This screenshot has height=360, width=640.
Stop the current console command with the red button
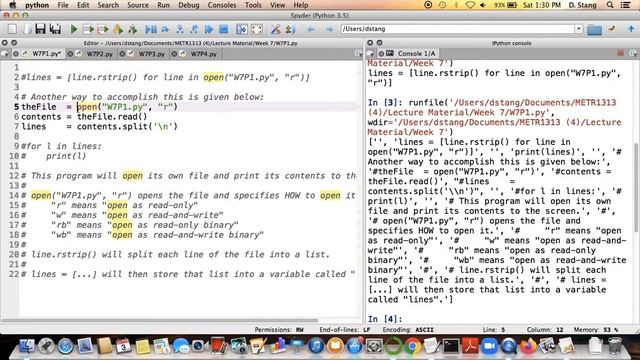pyautogui.click(x=620, y=53)
